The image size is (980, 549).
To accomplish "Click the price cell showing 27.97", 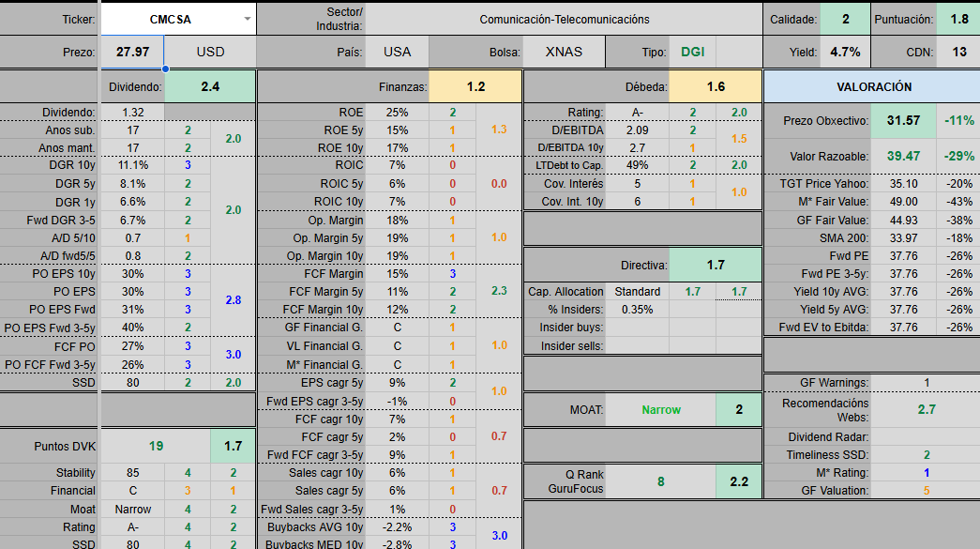I will point(132,52).
